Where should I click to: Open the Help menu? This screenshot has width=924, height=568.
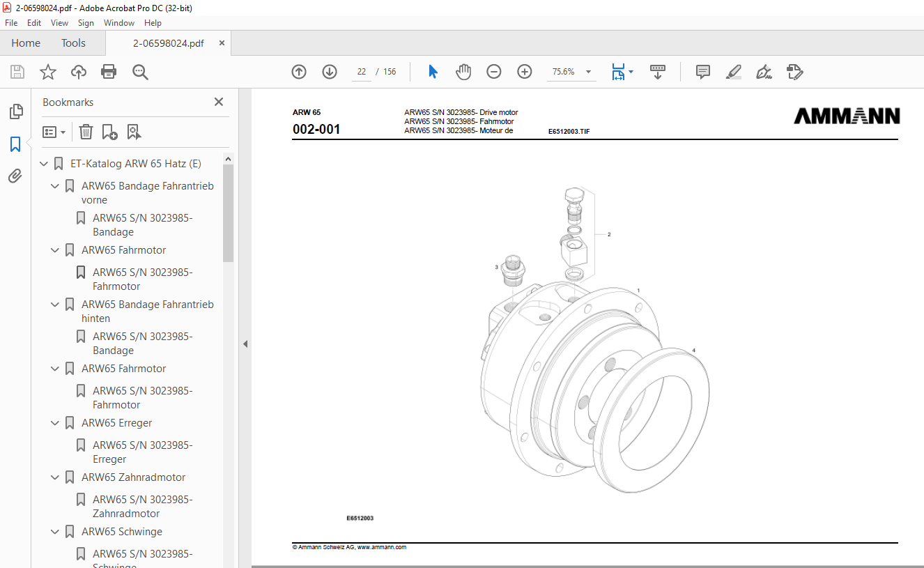click(x=153, y=23)
